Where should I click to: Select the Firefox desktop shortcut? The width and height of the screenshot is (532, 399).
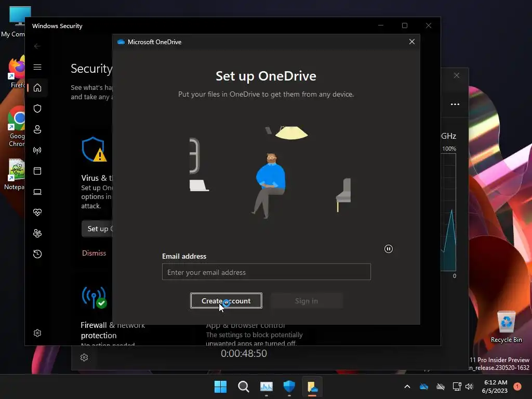(16, 73)
